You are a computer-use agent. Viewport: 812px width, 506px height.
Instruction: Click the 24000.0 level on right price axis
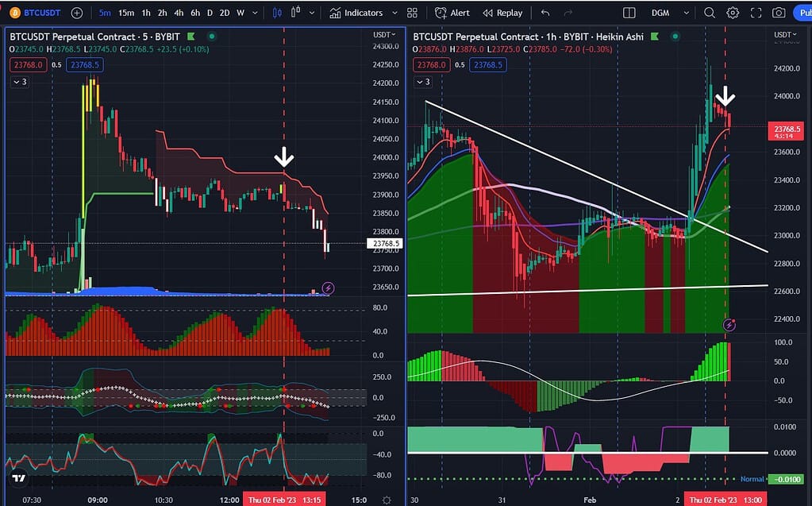[786, 96]
